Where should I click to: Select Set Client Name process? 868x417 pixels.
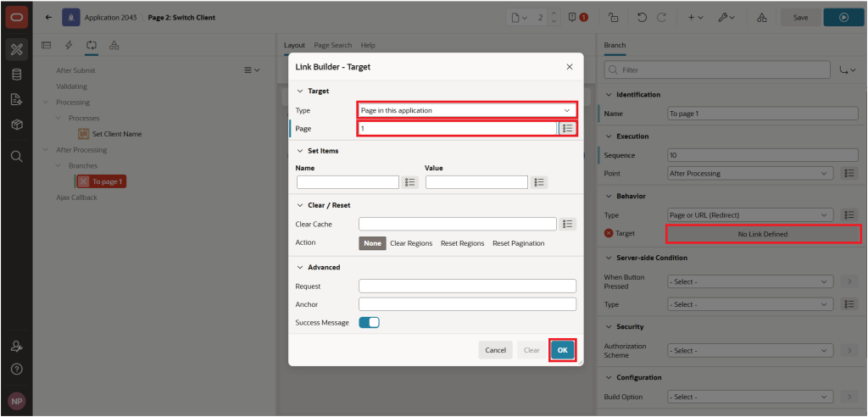109,134
